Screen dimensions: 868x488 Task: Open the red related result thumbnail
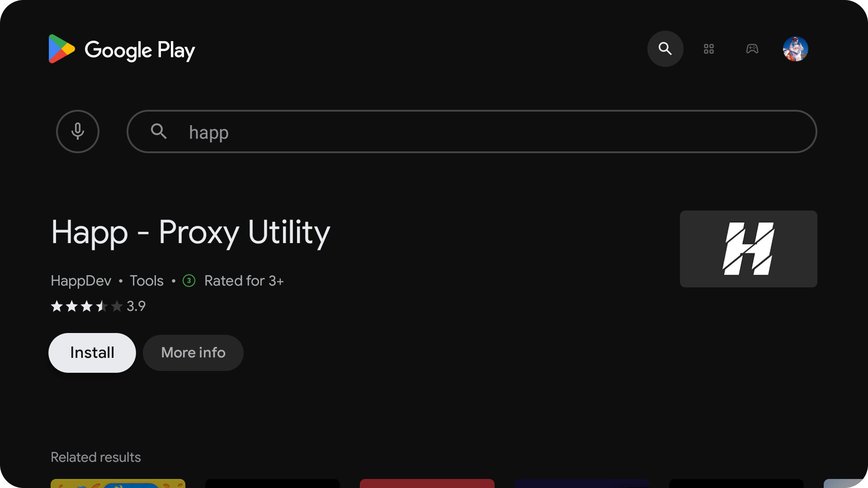pos(427,483)
